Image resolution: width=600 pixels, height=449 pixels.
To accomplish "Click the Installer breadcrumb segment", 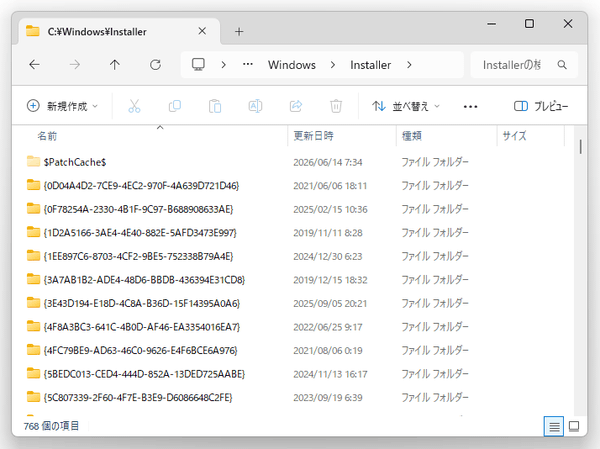I will click(370, 65).
